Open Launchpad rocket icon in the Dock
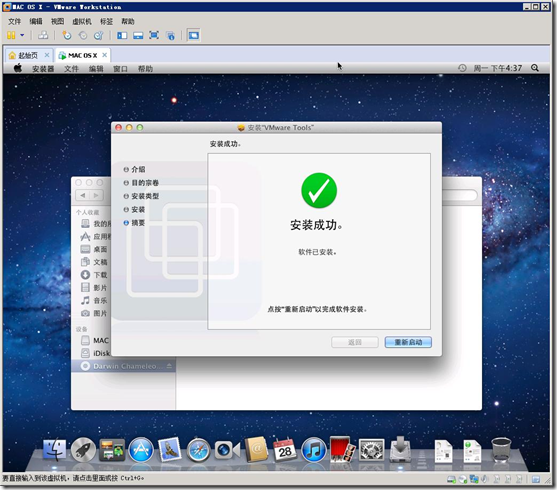Viewport: 557px width, 490px height. pyautogui.click(x=83, y=450)
